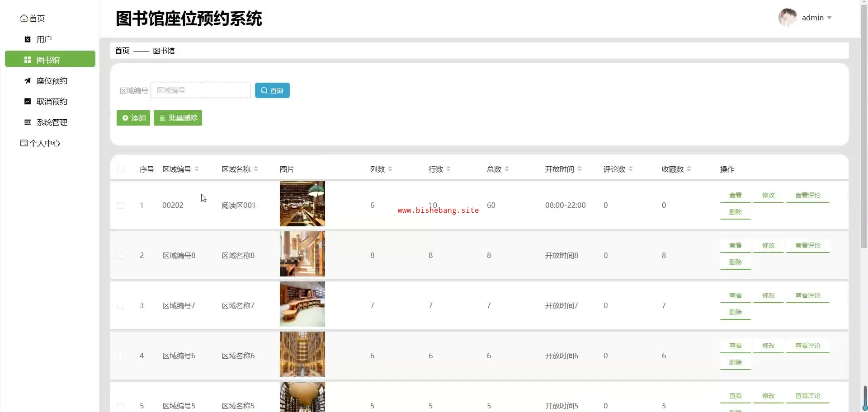Check the box for 区域编号5 row
Screen dimensions: 868x412
(120, 406)
